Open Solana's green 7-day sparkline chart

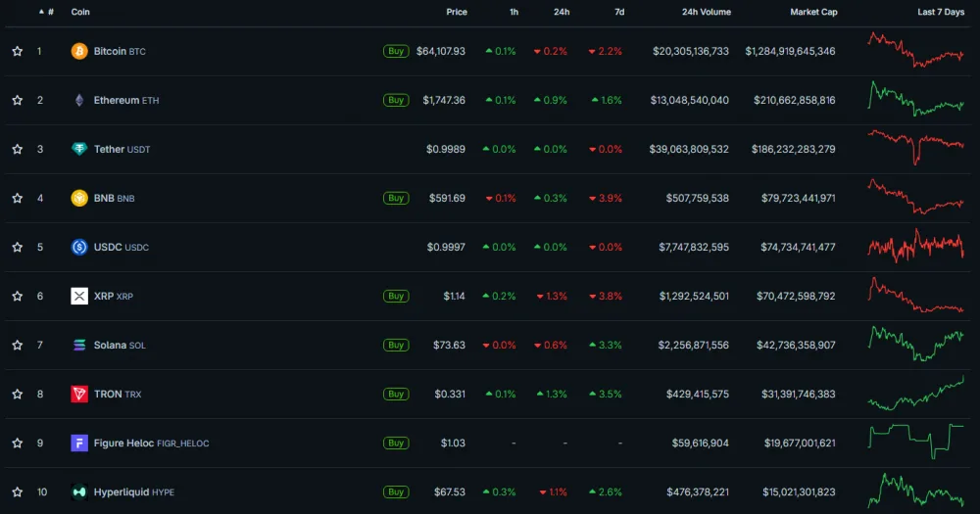click(x=915, y=344)
